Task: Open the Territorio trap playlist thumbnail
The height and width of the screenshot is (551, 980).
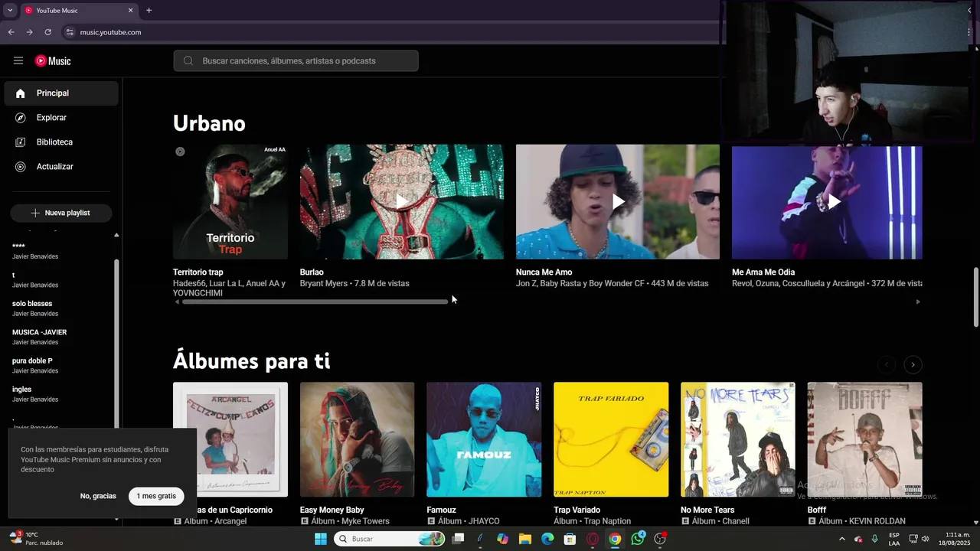Action: tap(230, 202)
